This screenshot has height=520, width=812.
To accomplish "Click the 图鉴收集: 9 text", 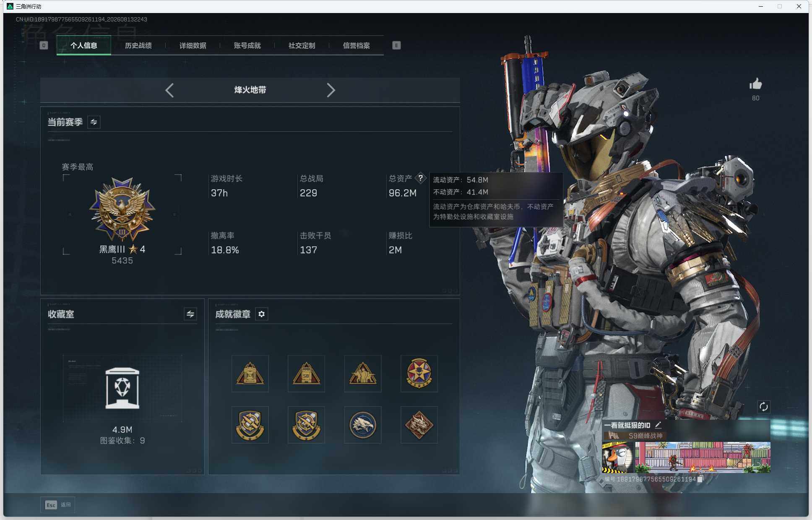I will [122, 440].
